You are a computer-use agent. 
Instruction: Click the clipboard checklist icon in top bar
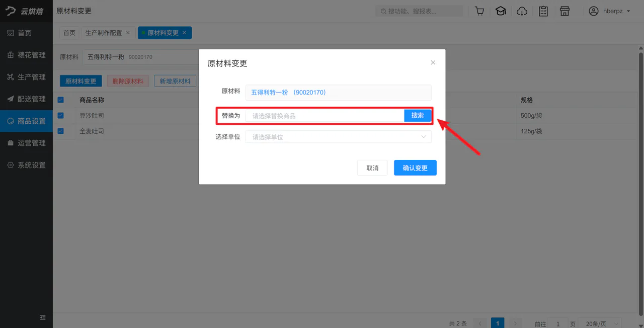pyautogui.click(x=543, y=11)
